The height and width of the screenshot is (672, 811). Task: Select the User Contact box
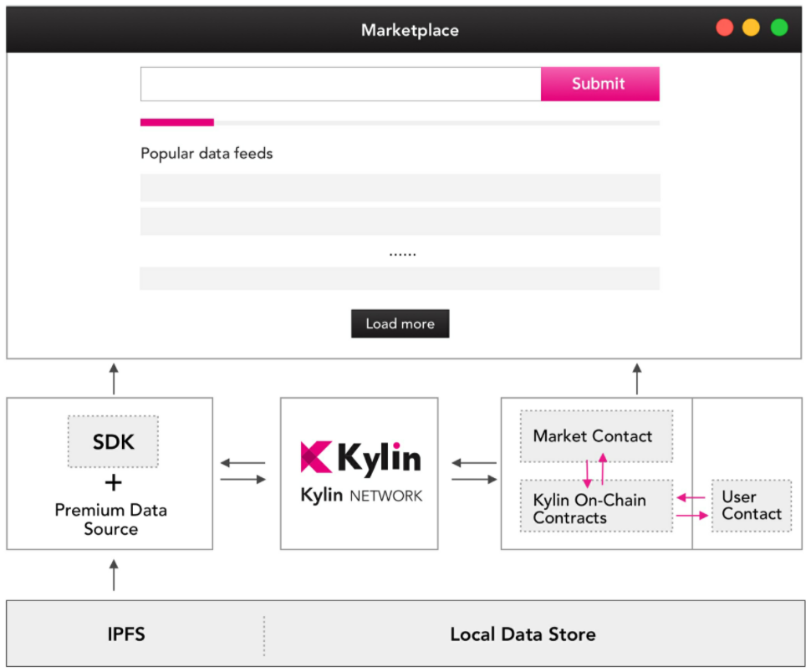752,506
